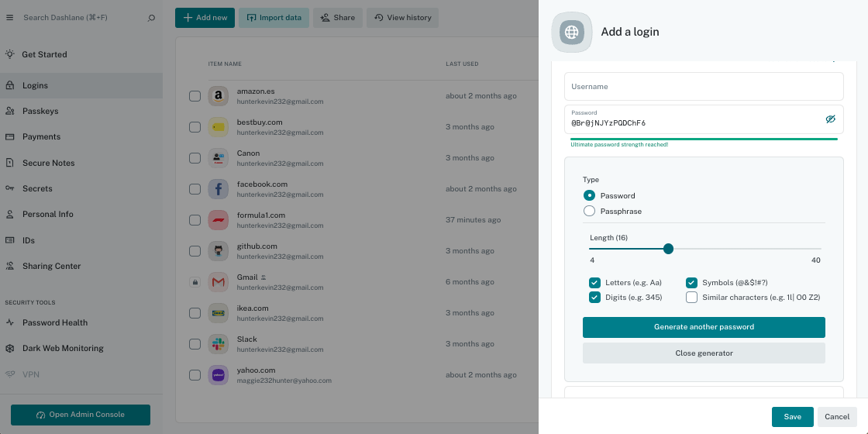Go to the Secrets section
Image resolution: width=868 pixels, height=434 pixels.
click(81, 188)
